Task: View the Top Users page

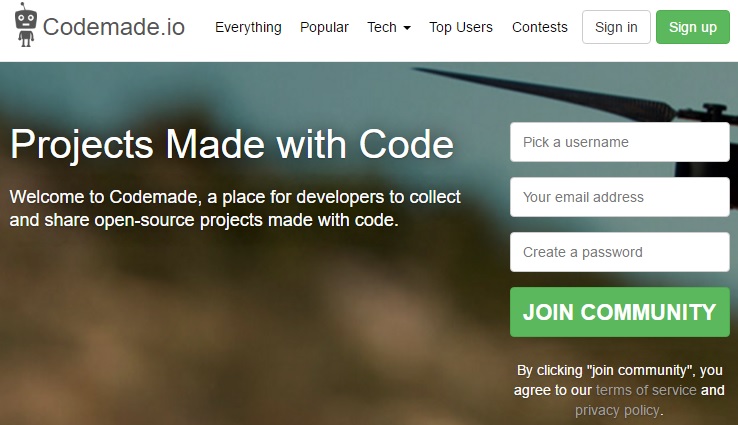Action: [461, 27]
